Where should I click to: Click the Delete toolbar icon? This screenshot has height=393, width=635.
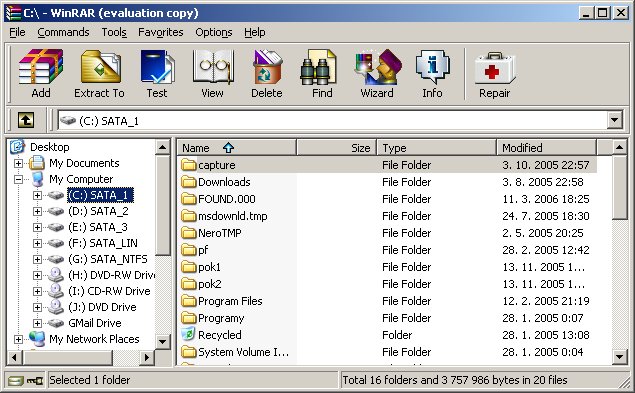pyautogui.click(x=266, y=67)
